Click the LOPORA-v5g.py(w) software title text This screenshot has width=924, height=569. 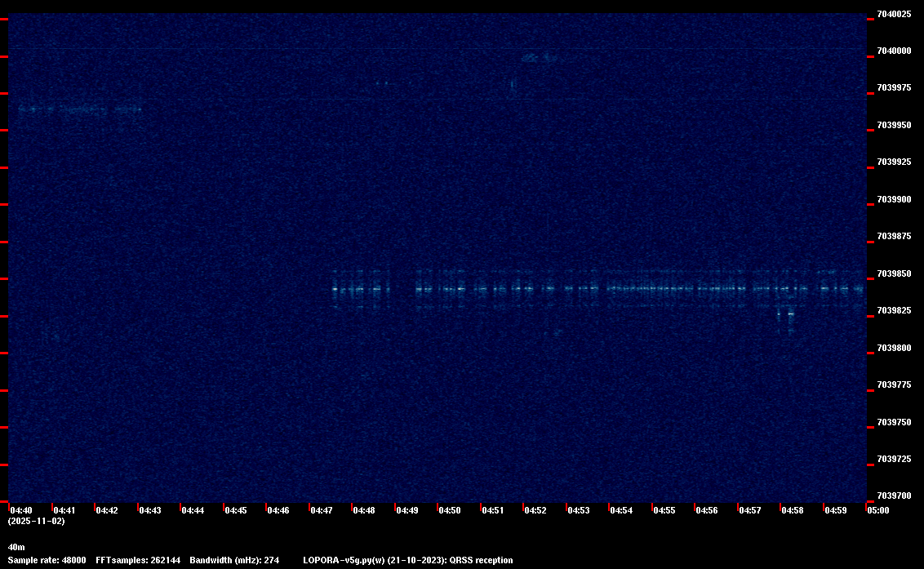pos(344,560)
